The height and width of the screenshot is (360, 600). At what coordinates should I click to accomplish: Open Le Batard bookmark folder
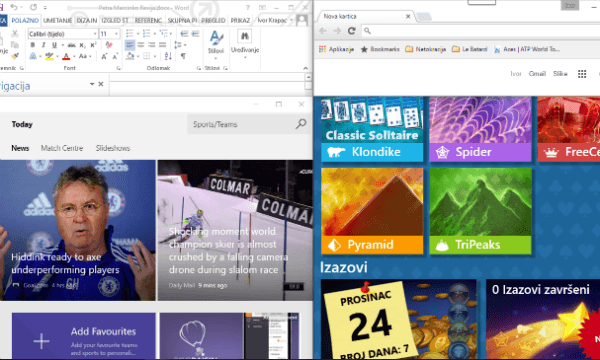pos(470,49)
